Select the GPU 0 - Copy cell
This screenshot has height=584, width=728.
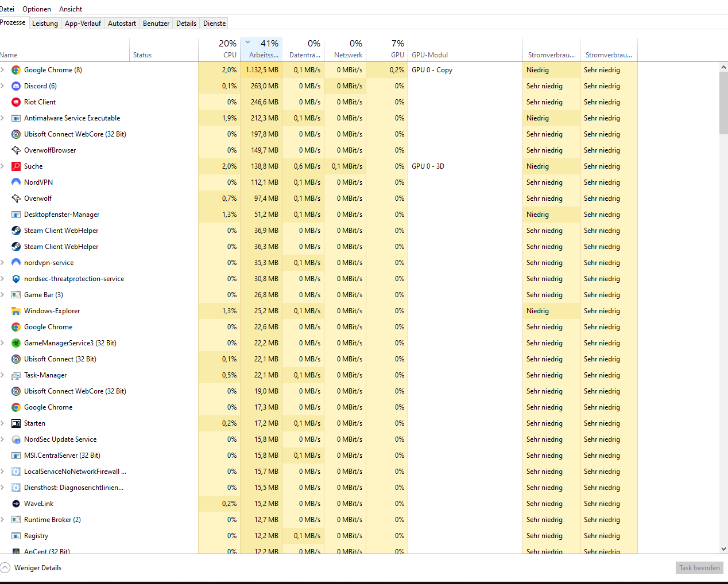pyautogui.click(x=465, y=70)
